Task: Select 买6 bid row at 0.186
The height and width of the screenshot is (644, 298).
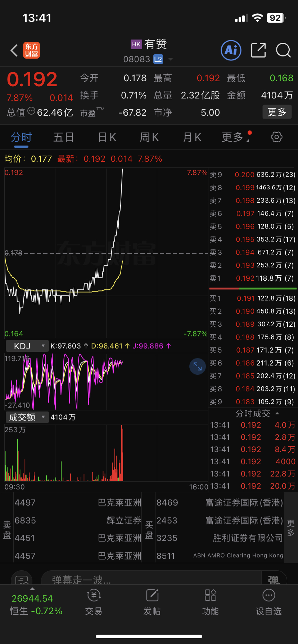Action: (x=253, y=363)
